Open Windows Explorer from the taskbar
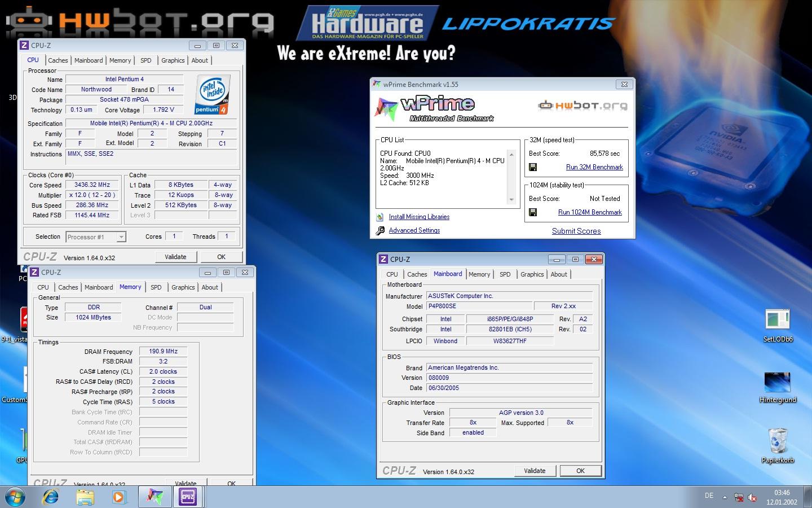This screenshot has width=812, height=508. click(x=85, y=497)
